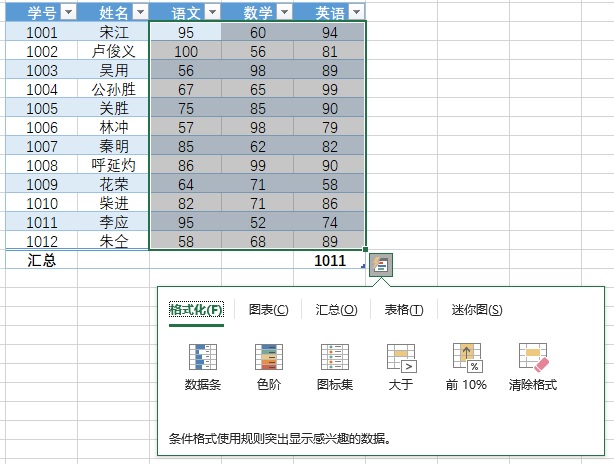This screenshot has height=464, width=614.
Task: Select the name cell 卢俊义
Action: (113, 51)
